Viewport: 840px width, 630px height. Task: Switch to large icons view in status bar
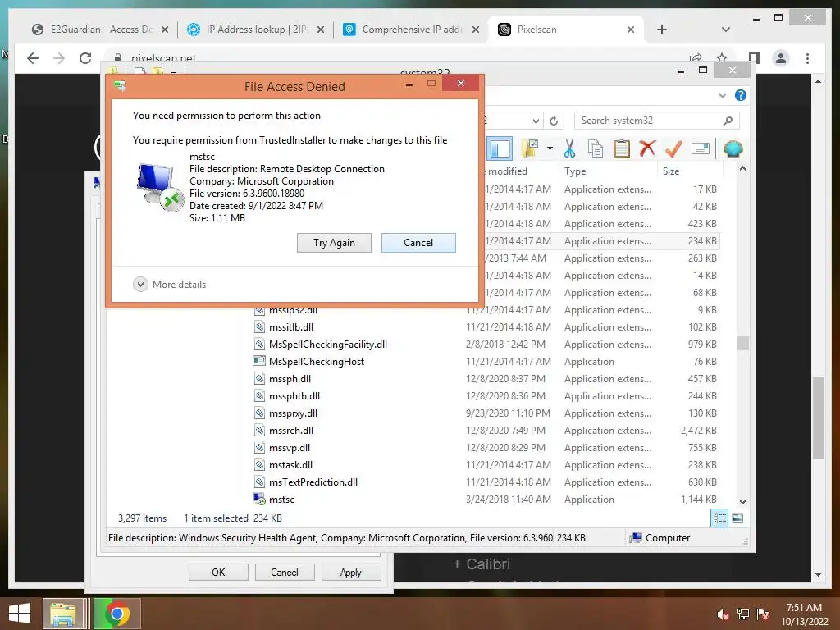pos(737,518)
